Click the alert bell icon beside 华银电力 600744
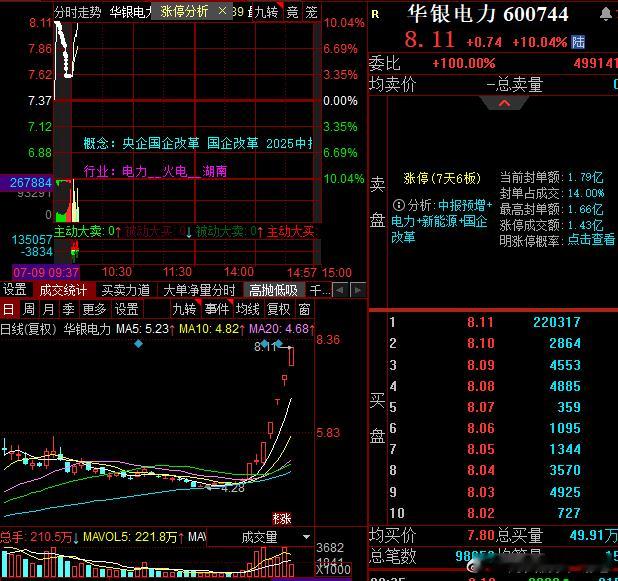Screen dimensions: 618x581 pos(606,15)
